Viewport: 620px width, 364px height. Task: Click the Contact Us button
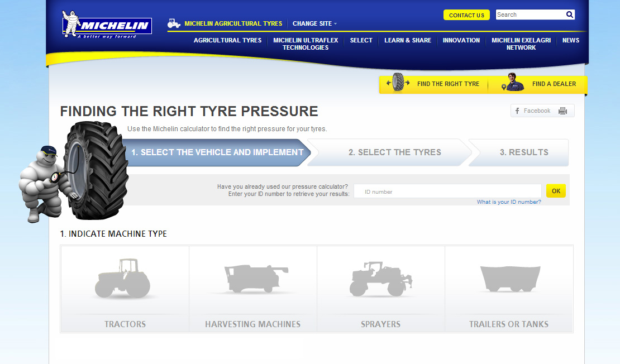point(466,15)
